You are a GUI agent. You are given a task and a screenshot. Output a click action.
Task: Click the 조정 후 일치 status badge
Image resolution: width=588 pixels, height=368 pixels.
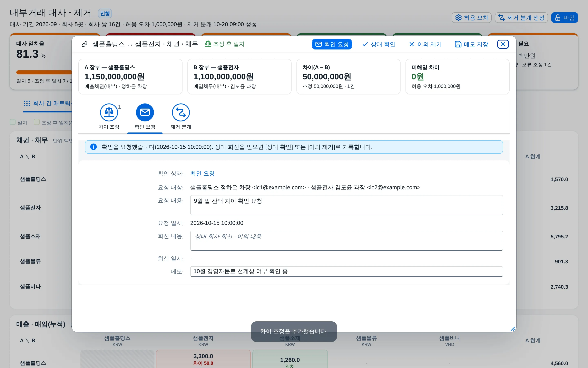pyautogui.click(x=225, y=44)
